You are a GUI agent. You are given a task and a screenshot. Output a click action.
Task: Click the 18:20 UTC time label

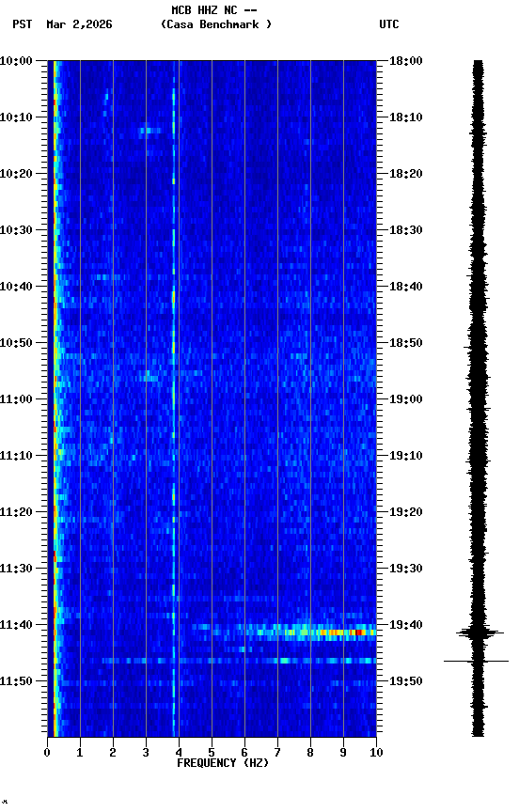tap(406, 174)
